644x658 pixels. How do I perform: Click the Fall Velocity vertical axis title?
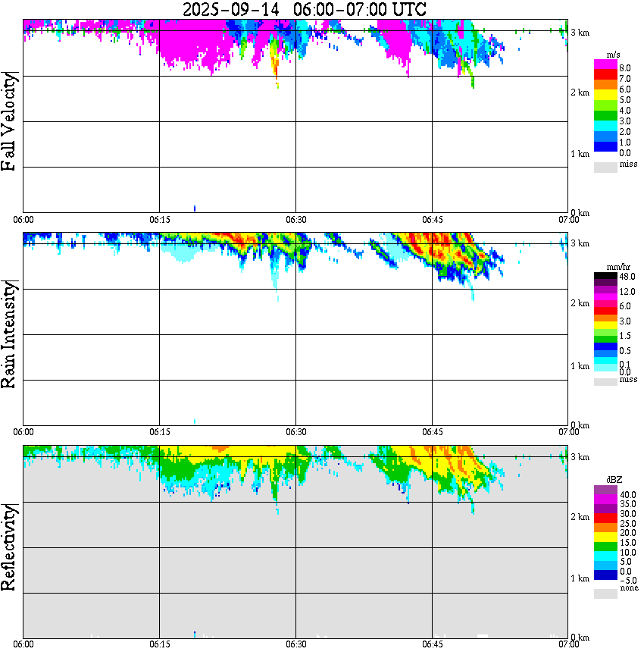[x=8, y=121]
